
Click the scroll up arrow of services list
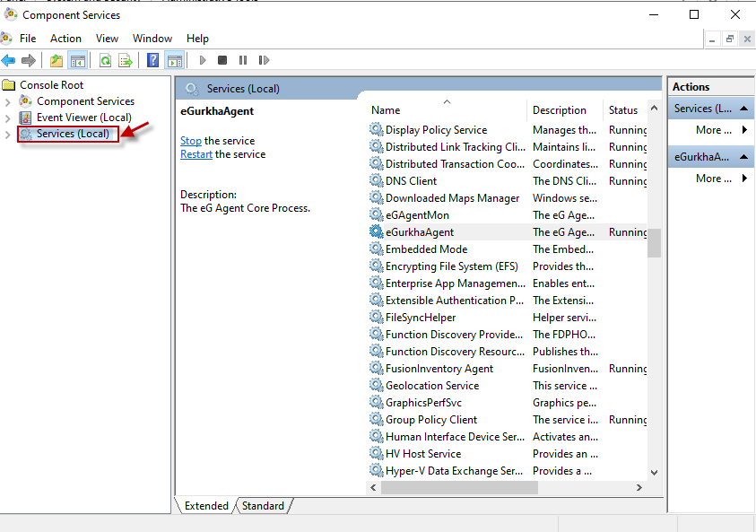[654, 108]
